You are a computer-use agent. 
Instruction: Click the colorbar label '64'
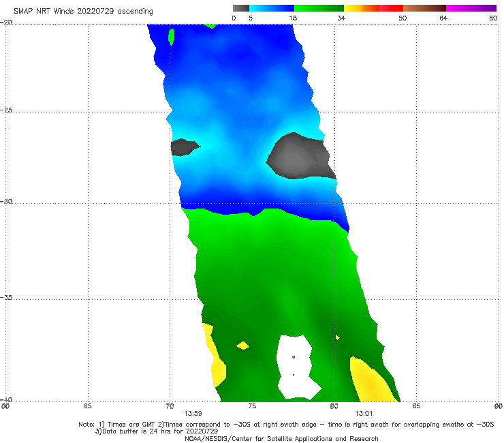tap(443, 18)
